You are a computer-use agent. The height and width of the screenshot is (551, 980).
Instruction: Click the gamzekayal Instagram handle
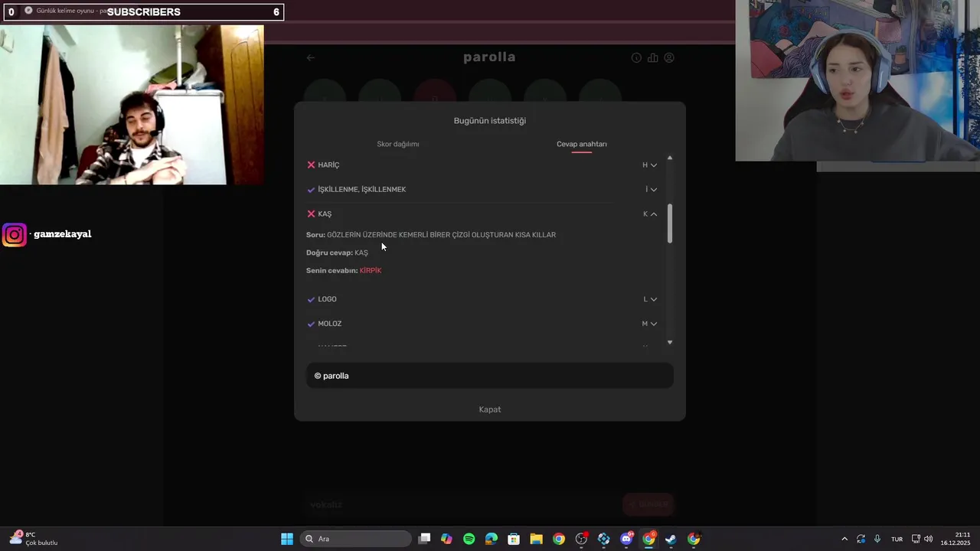[63, 234]
